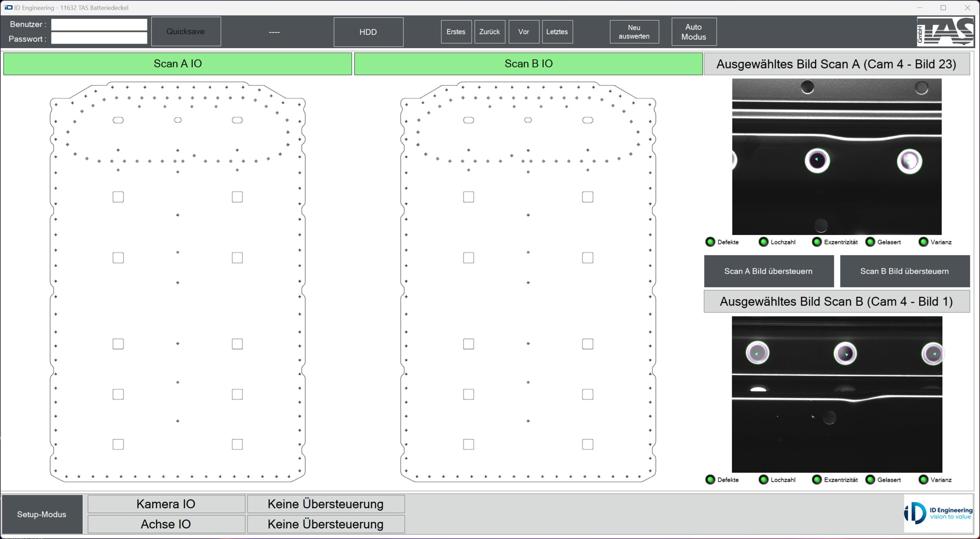The height and width of the screenshot is (539, 980).
Task: Click the green Kamera IO status field
Action: click(x=166, y=504)
